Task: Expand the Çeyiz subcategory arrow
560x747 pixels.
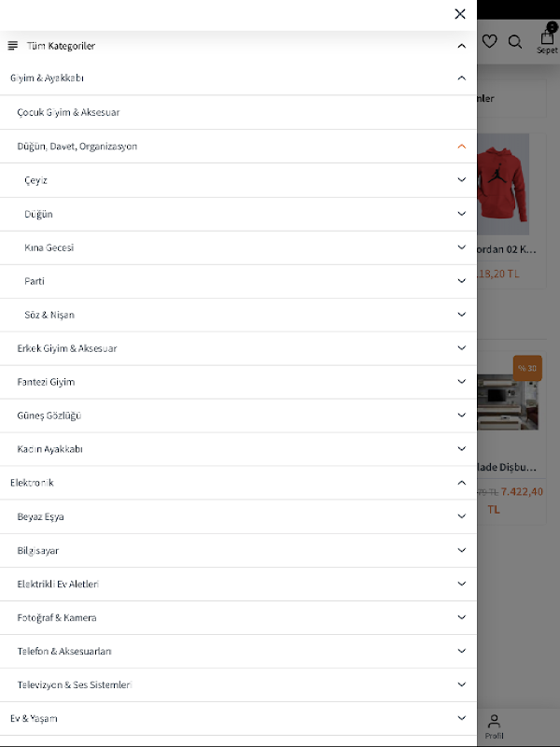Action: pyautogui.click(x=461, y=180)
